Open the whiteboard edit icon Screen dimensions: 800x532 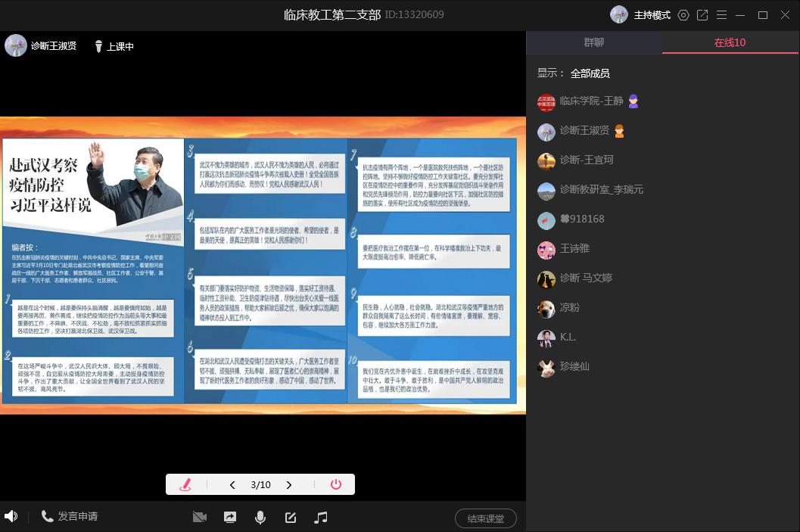point(291,518)
